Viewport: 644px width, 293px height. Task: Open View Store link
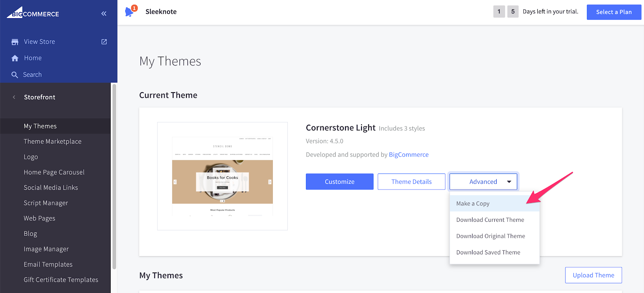click(x=39, y=42)
